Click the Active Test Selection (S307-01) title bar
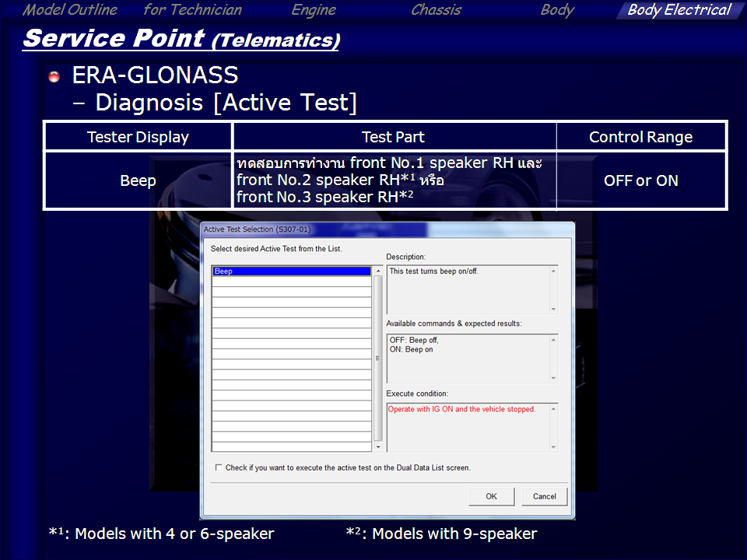The image size is (747, 560). pyautogui.click(x=387, y=229)
